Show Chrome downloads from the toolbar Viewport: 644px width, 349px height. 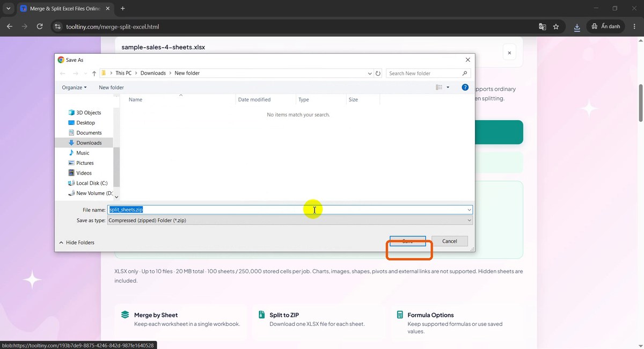(577, 26)
